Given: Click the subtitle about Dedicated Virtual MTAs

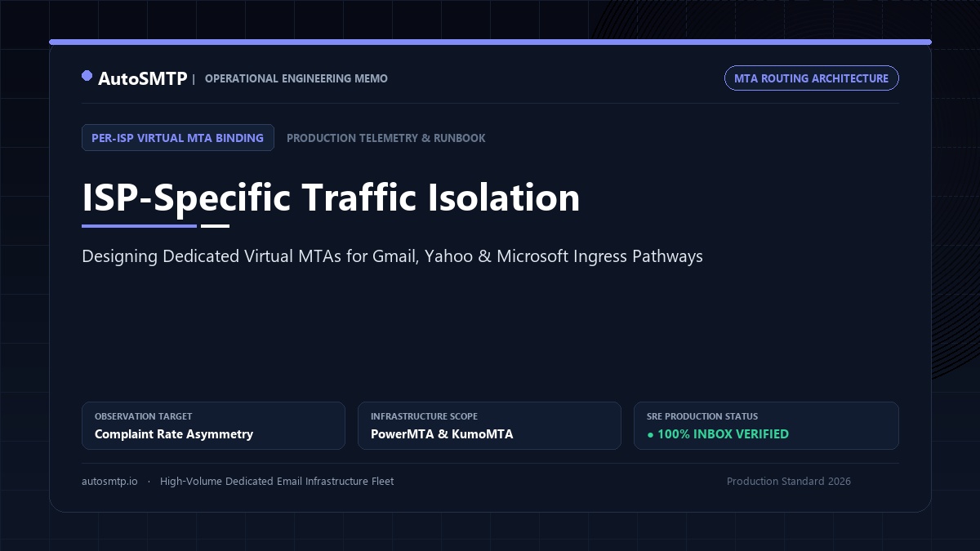Looking at the screenshot, I should pos(392,256).
